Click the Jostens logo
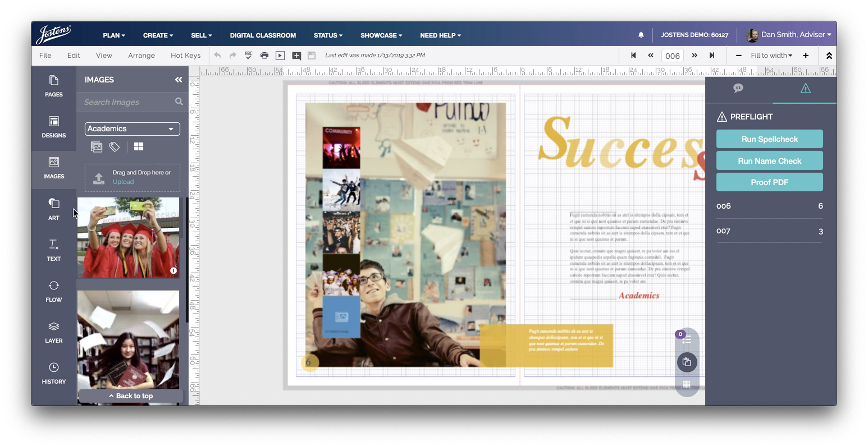Image resolution: width=868 pixels, height=447 pixels. [x=53, y=34]
